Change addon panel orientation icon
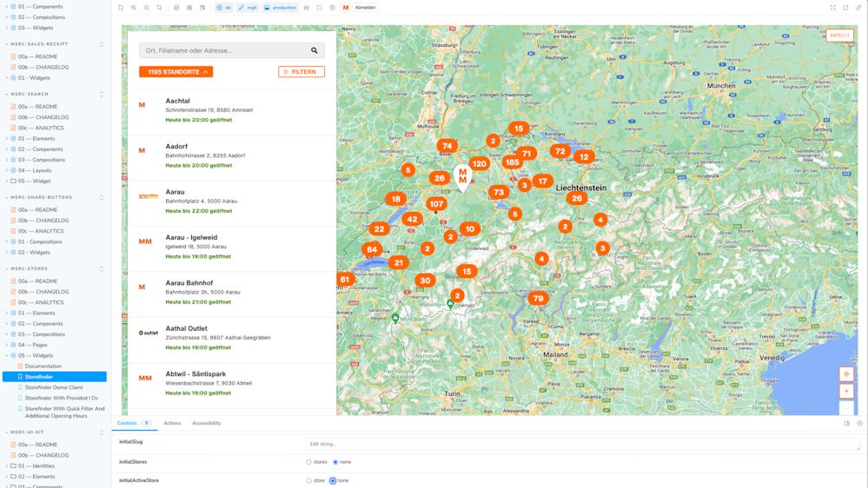The image size is (868, 488). (x=847, y=423)
